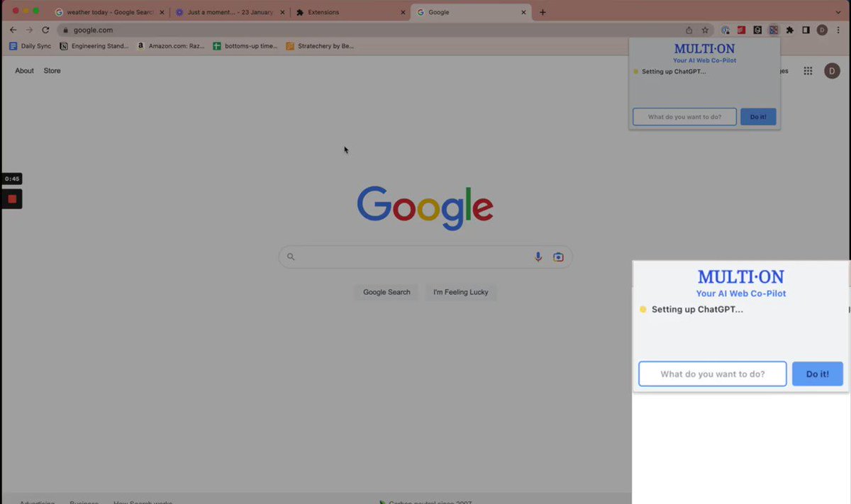Focus 'What do you want to do?' in the enlarged panel
Viewport: 851px width, 504px height.
click(713, 374)
